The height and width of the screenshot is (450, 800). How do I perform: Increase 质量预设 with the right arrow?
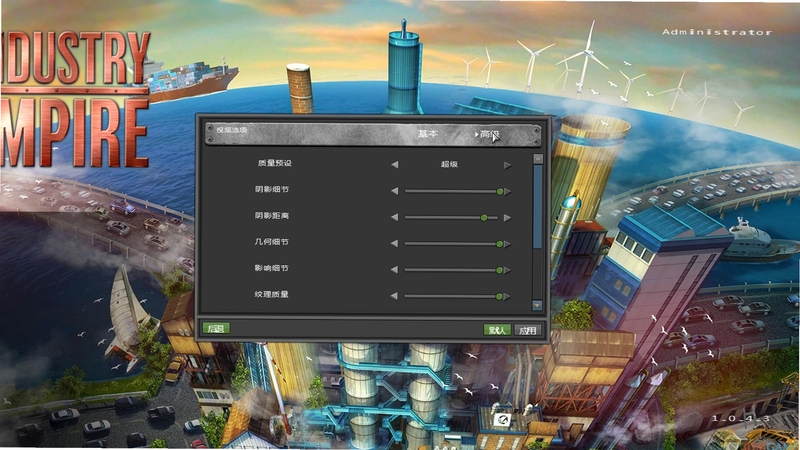(x=507, y=165)
